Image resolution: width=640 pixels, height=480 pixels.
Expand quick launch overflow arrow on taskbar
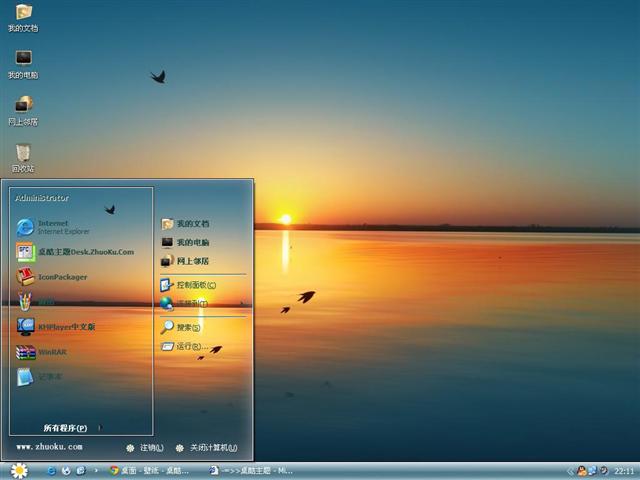(96, 470)
